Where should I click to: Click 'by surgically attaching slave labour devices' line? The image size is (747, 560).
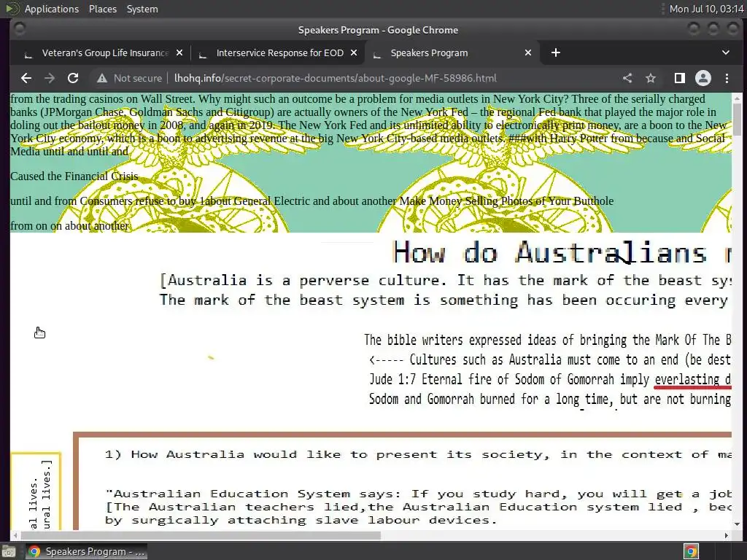[x=301, y=521]
